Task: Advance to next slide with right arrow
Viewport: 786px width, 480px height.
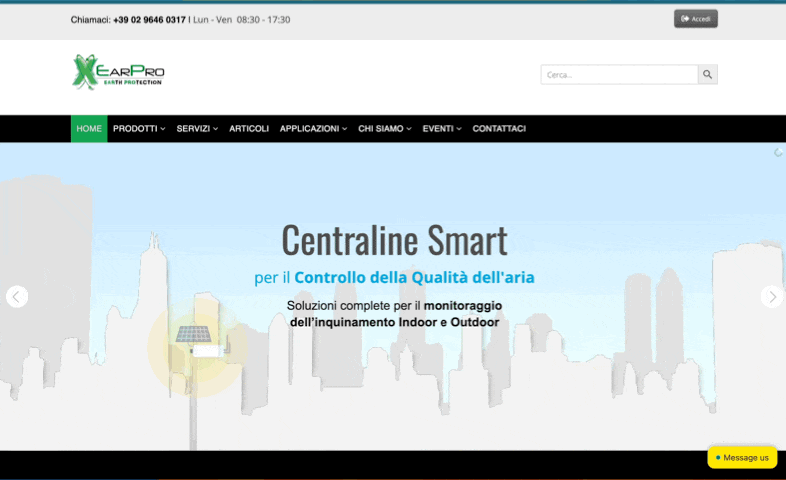Action: click(x=771, y=296)
